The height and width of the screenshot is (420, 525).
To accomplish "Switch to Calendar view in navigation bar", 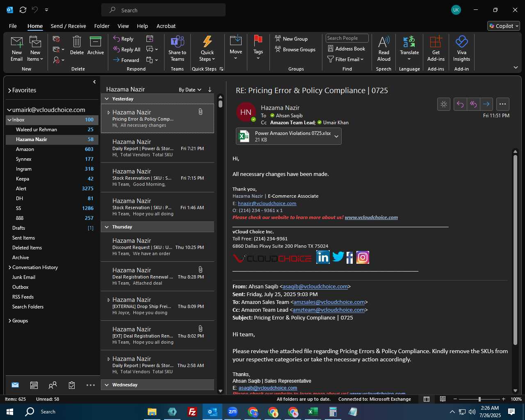I will click(34, 385).
